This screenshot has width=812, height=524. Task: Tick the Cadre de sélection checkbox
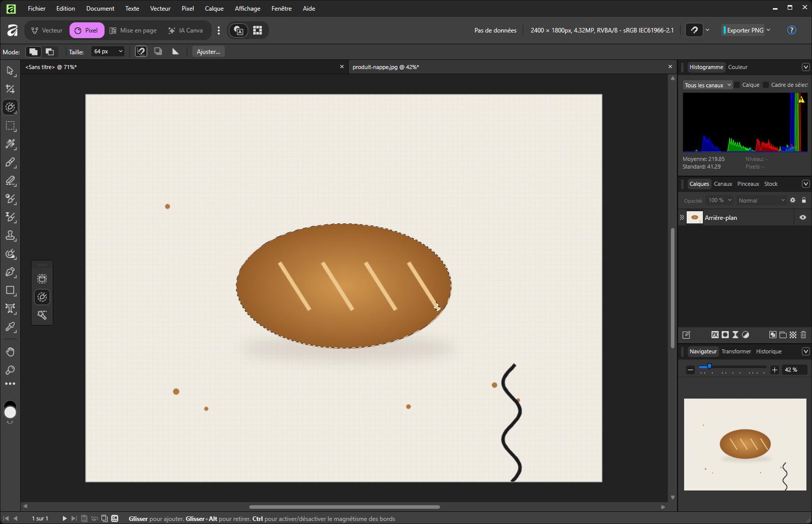tap(766, 85)
